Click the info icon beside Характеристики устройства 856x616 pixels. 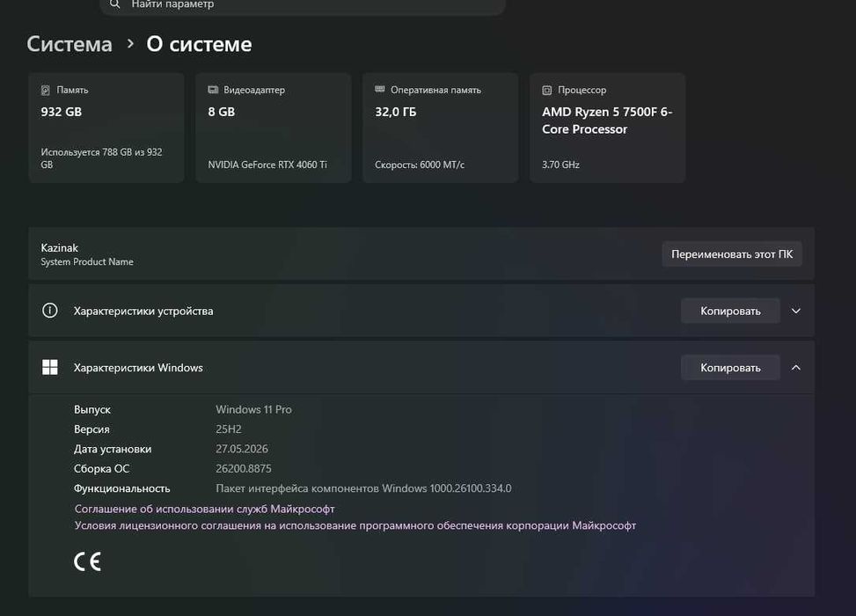click(x=49, y=311)
